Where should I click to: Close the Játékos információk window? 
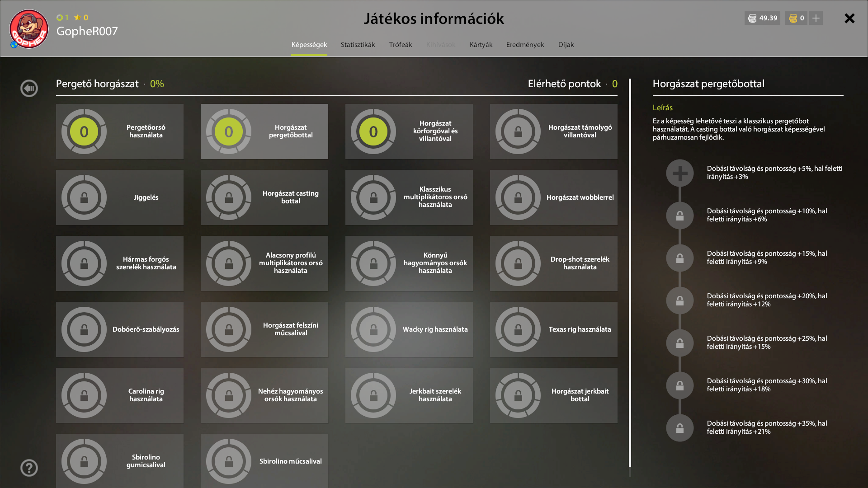point(849,18)
